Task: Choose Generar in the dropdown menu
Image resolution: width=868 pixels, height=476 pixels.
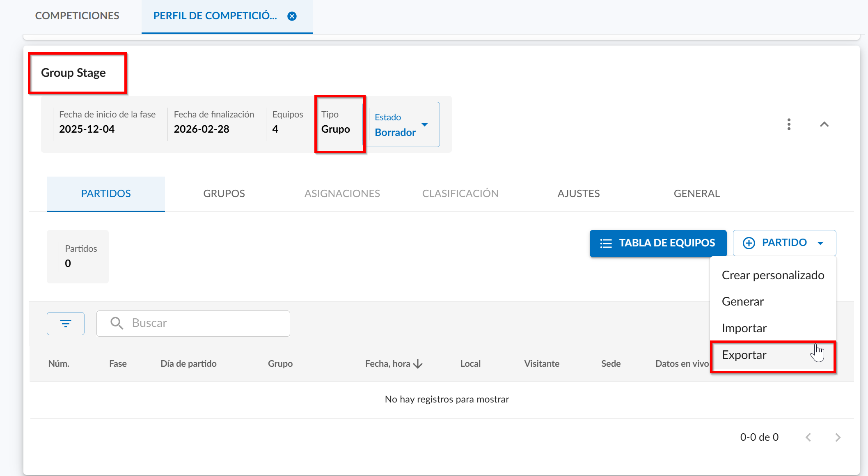Action: [x=742, y=301]
